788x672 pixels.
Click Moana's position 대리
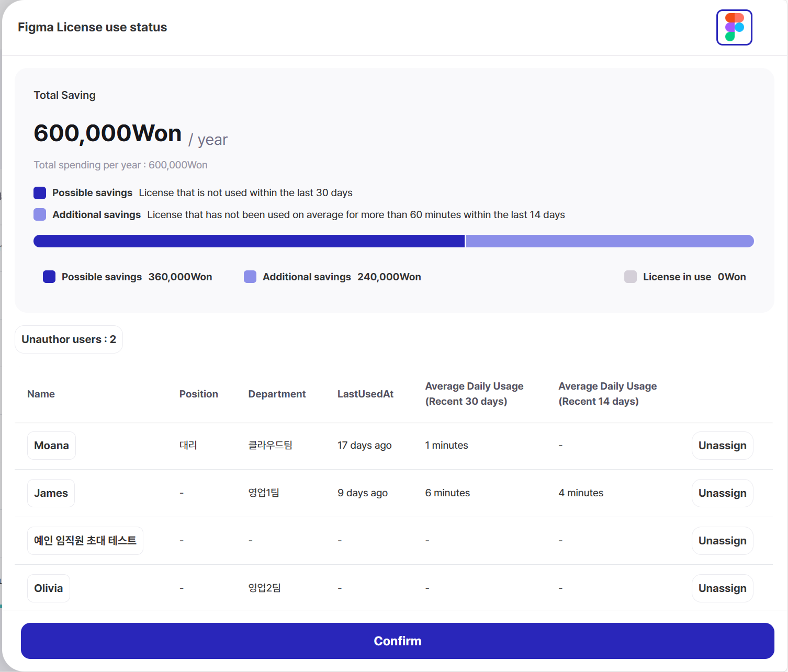pos(188,445)
